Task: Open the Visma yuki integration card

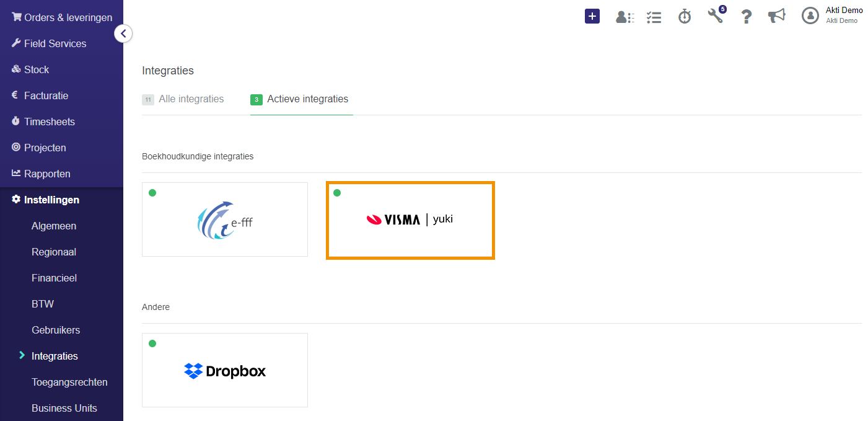Action: pos(410,220)
